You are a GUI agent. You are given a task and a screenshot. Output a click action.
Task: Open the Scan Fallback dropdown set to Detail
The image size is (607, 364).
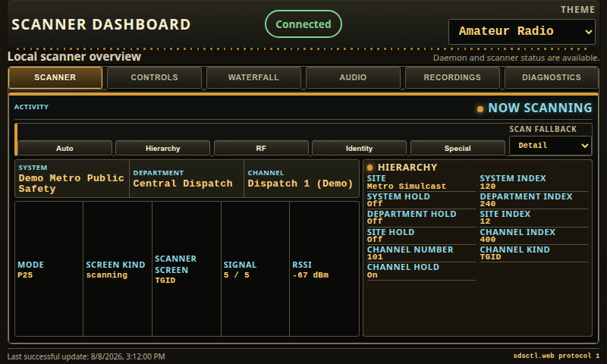coord(550,146)
